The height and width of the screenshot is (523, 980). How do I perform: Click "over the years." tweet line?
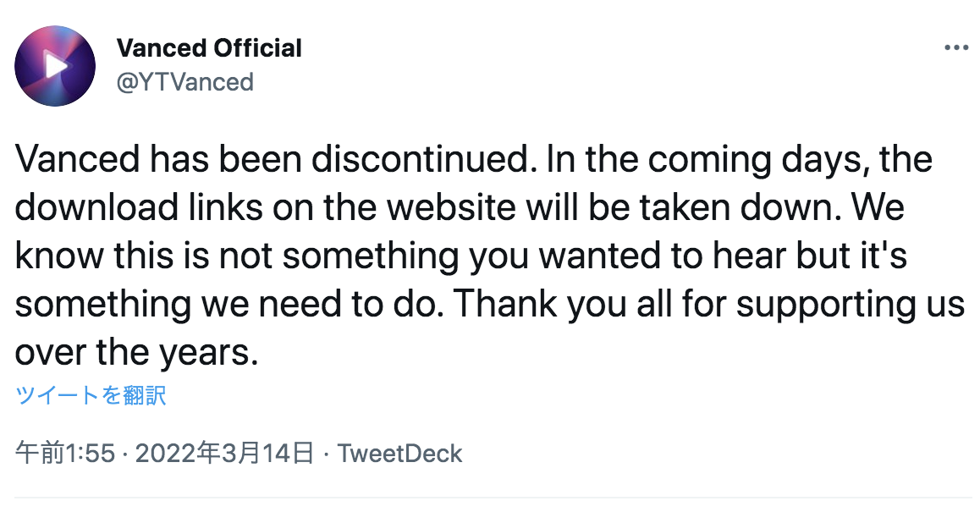click(x=136, y=352)
